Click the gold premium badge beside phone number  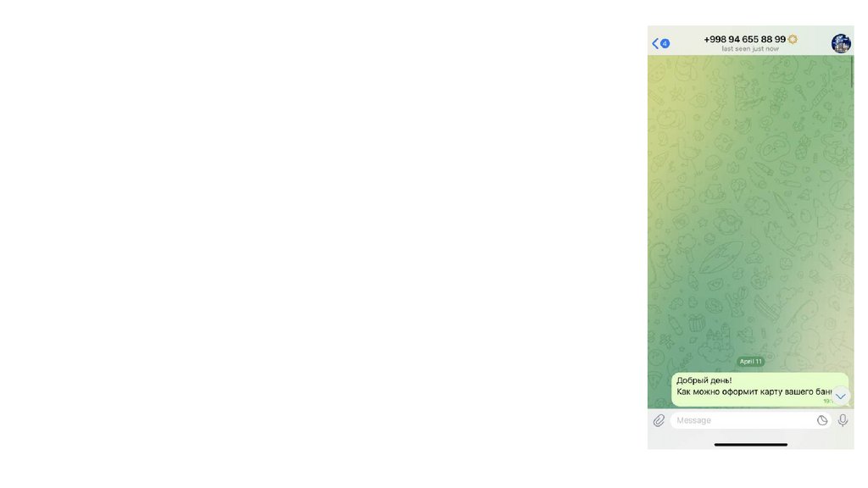[x=793, y=39]
